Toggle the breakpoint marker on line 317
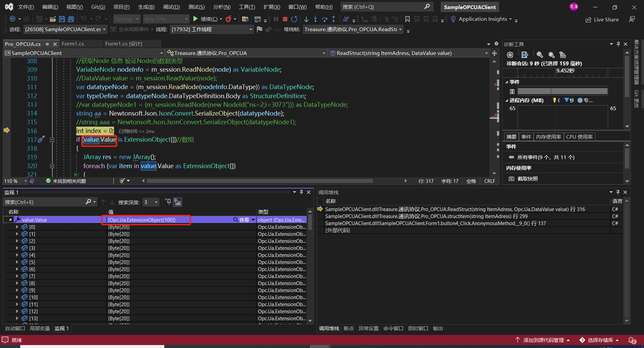Viewport: 644px width, 348px height. (x=7, y=140)
